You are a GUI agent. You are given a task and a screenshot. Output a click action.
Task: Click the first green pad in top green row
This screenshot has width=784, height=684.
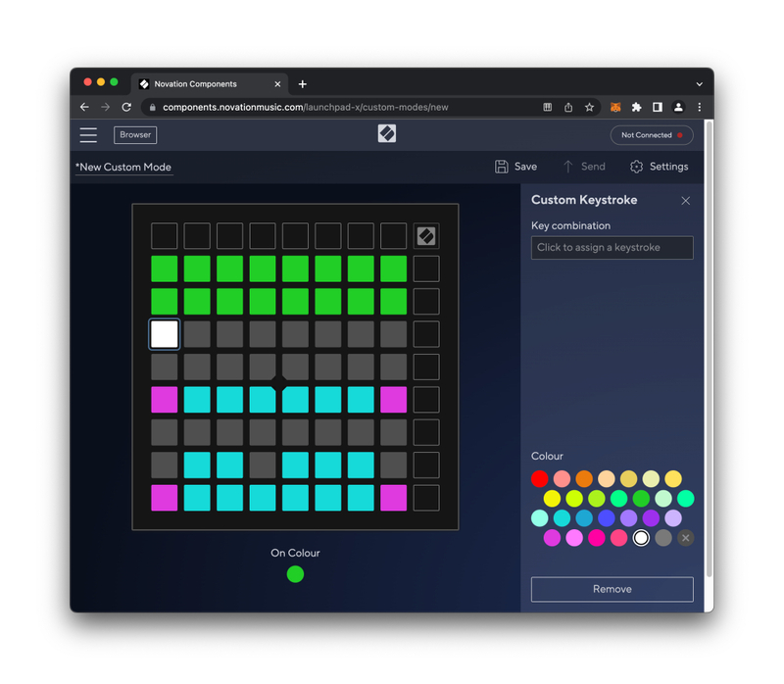164,269
